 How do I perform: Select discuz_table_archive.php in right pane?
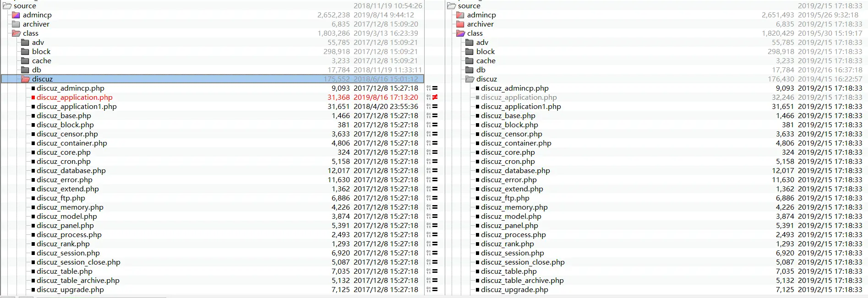(x=522, y=281)
